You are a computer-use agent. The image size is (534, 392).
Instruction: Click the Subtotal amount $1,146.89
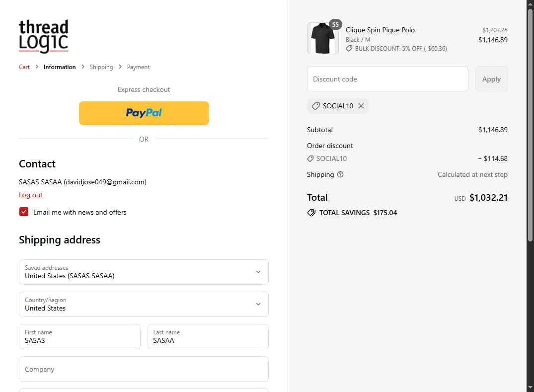tap(493, 130)
